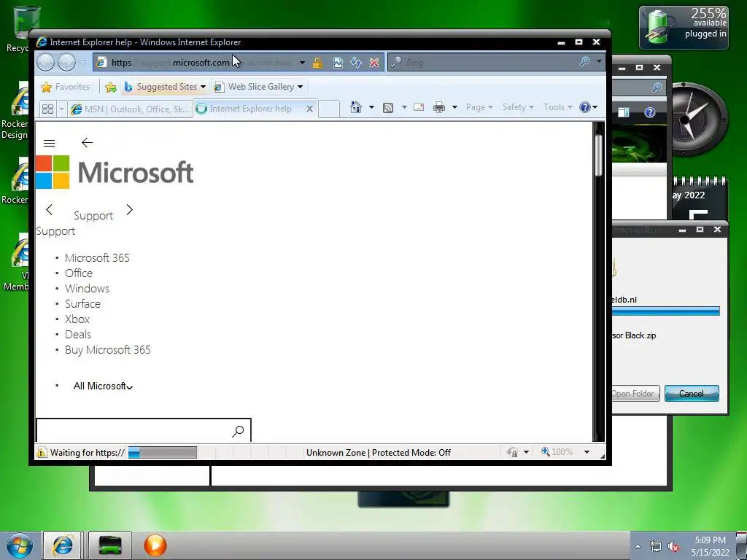The image size is (747, 560).
Task: Click the Quick Tabs grid icon
Action: tap(47, 109)
